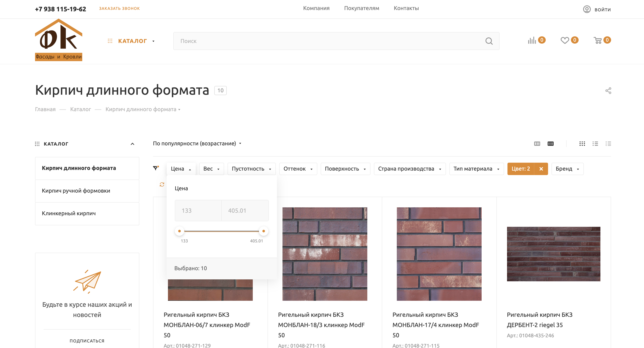Open the Контакты menu item
The image size is (644, 348).
[406, 8]
